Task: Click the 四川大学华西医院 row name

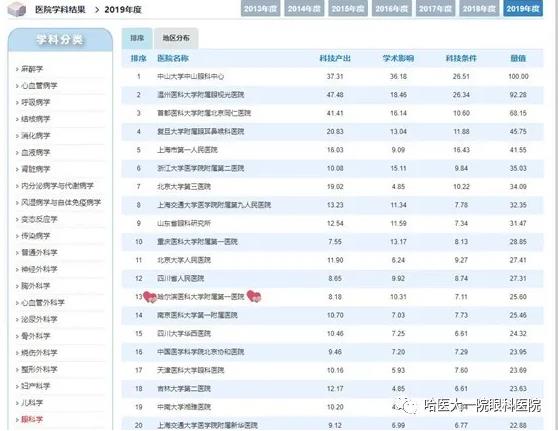Action: 184,333
